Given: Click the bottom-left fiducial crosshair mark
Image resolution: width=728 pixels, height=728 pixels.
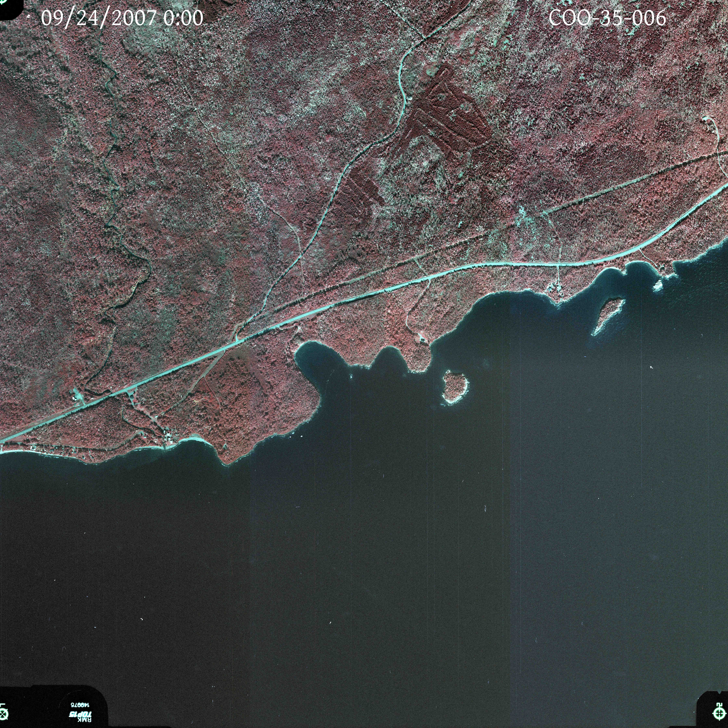Looking at the screenshot, I should [x=3, y=714].
